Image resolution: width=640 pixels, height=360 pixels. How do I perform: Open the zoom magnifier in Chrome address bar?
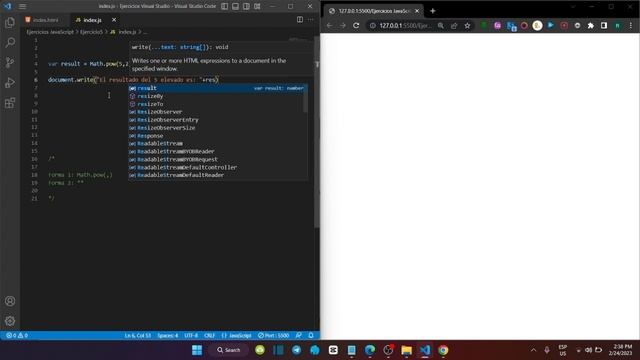(441, 25)
